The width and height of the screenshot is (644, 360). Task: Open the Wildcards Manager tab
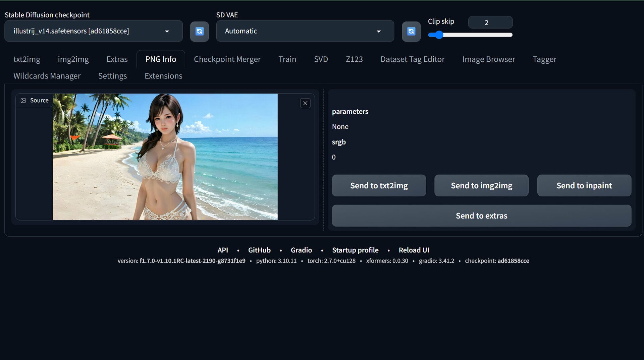47,76
